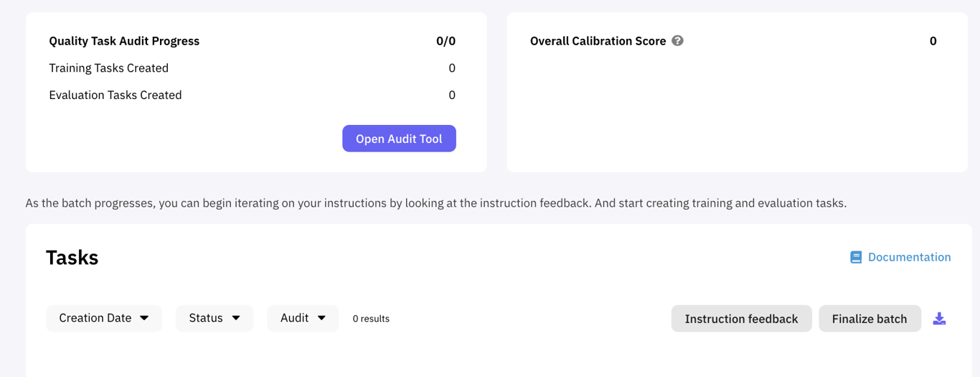
Task: Click the Evaluation Tasks Created count
Action: pyautogui.click(x=452, y=95)
